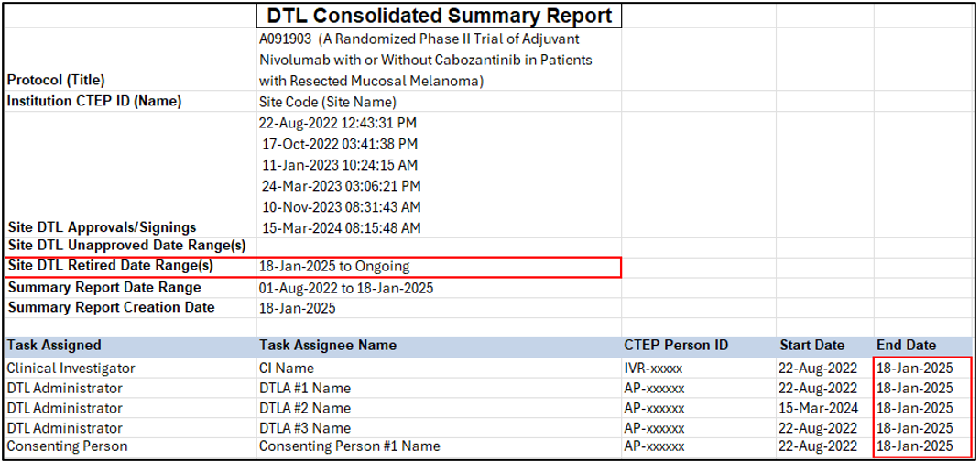Click the 15-Mar-2024 08:15:48 AM timestamp
The height and width of the screenshot is (463, 980).
(340, 227)
